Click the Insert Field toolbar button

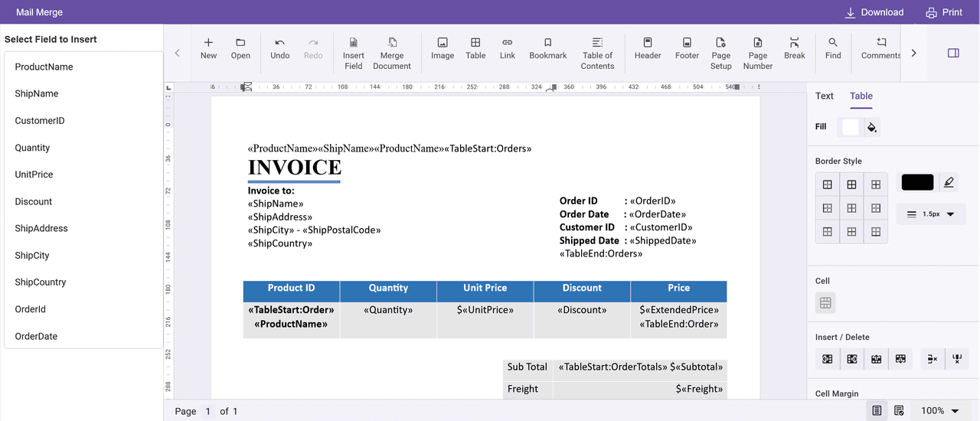pyautogui.click(x=354, y=54)
